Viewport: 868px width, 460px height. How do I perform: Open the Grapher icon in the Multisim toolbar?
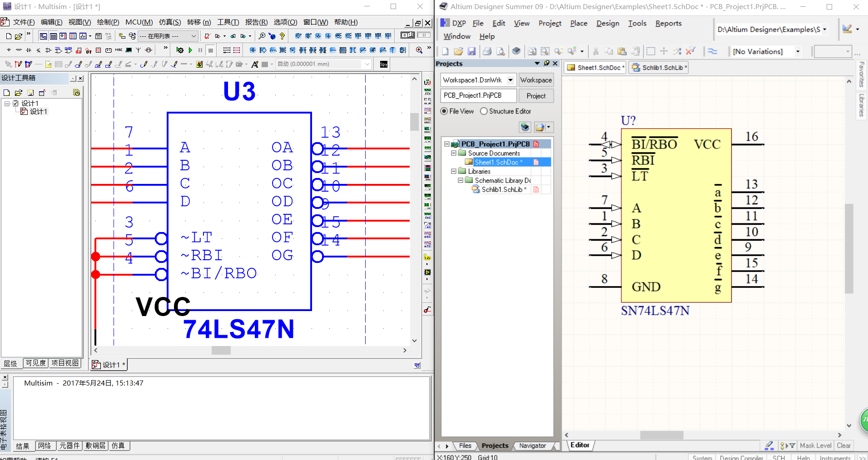coord(83,36)
